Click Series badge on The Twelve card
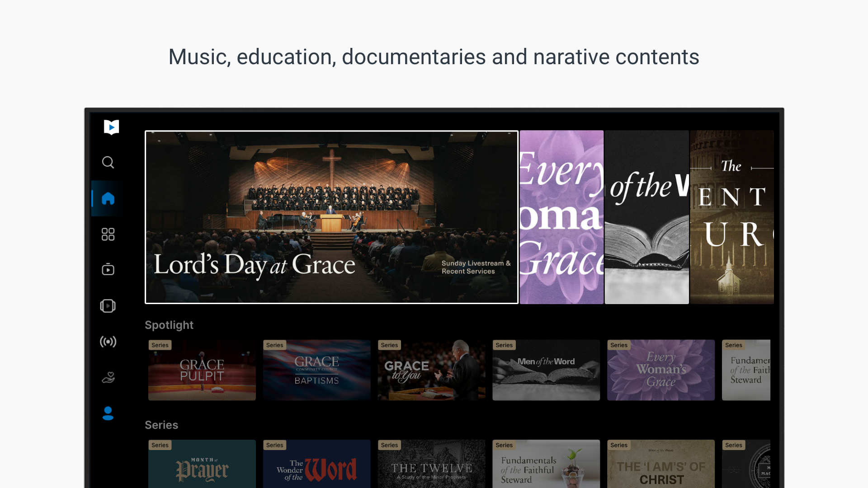Screen dimensions: 868x488 pos(389,445)
